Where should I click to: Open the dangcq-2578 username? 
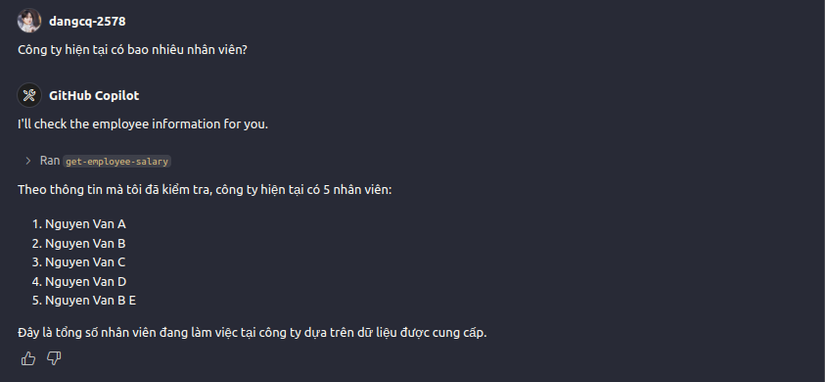pos(87,21)
